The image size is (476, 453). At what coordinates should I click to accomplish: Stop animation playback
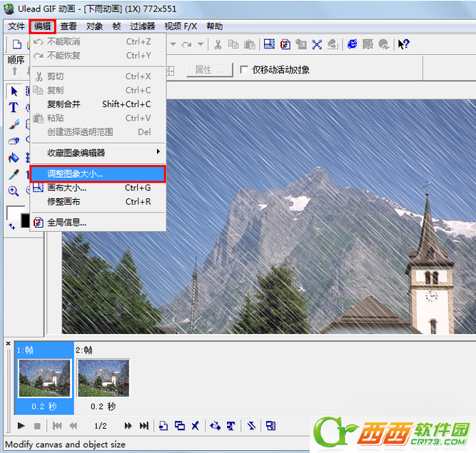pos(37,426)
